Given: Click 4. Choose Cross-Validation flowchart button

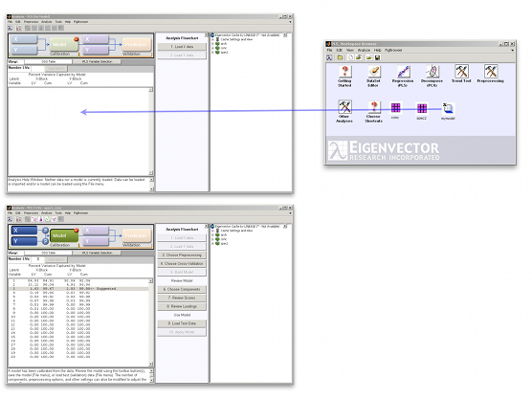Looking at the screenshot, I should click(182, 263).
